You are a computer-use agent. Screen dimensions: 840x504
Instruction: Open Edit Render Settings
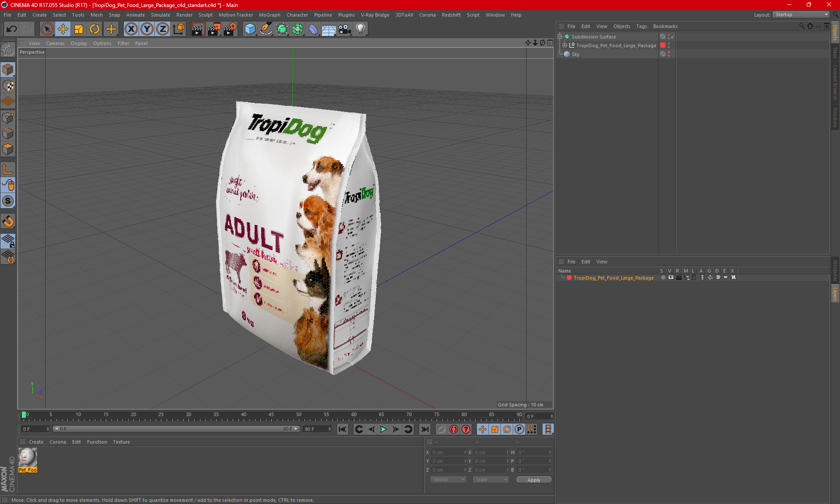click(x=230, y=29)
